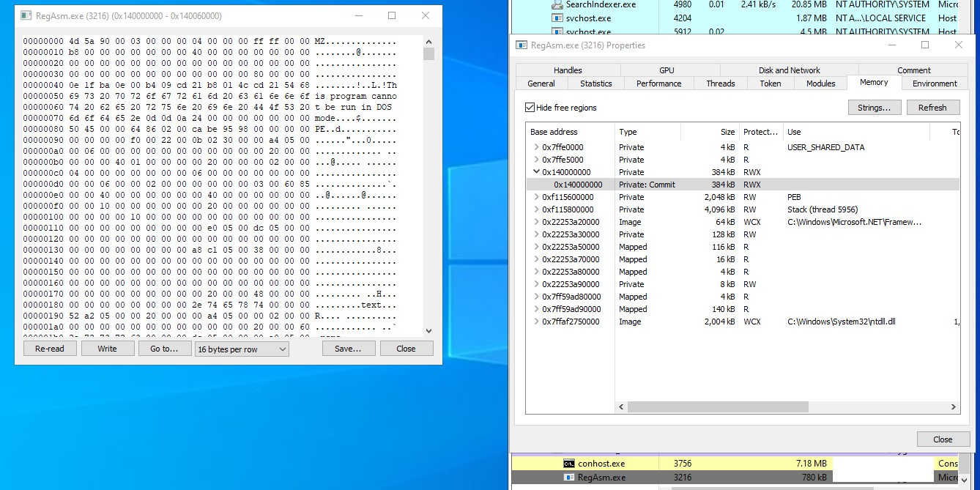Screen dimensions: 980x490
Task: Minimize the RegAsm.exe Properties window
Action: (891, 45)
